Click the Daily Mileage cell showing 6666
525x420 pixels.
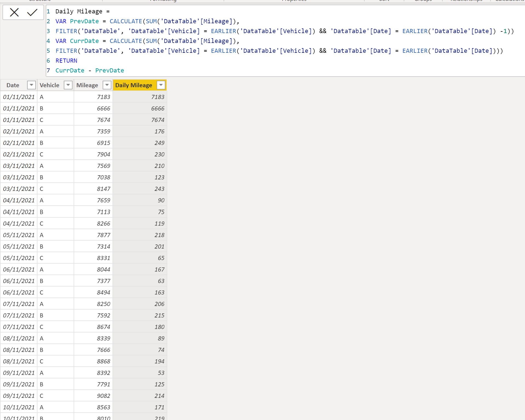(x=140, y=108)
